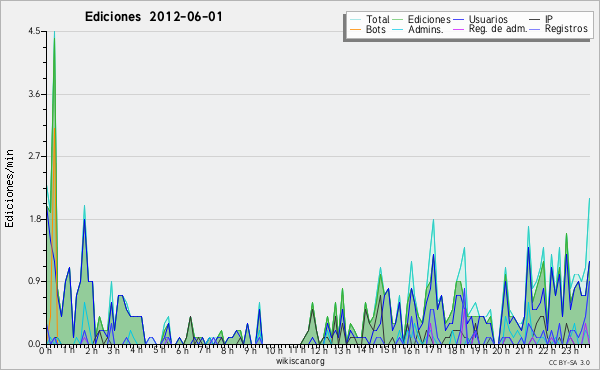Select the 'Usuarios' legend entry
600x370 pixels.
(488, 19)
